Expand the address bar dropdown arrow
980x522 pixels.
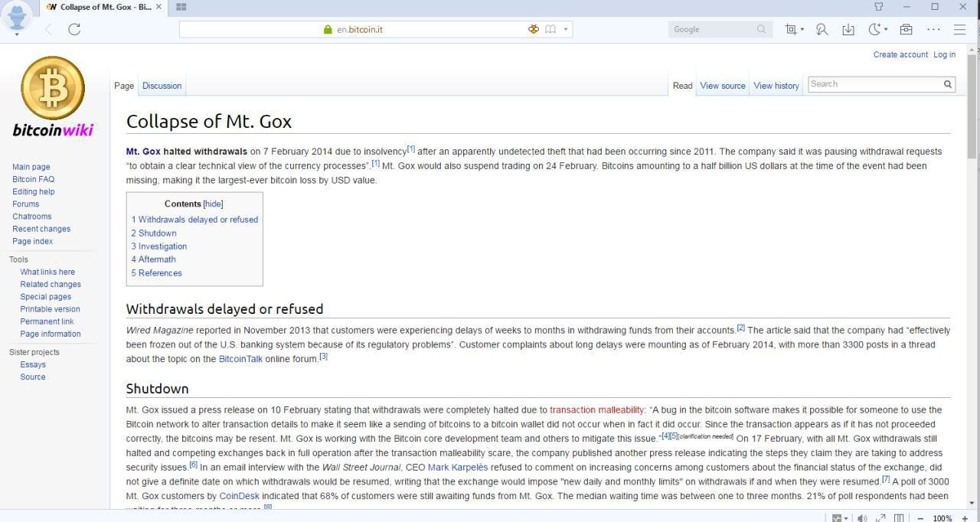click(x=566, y=29)
